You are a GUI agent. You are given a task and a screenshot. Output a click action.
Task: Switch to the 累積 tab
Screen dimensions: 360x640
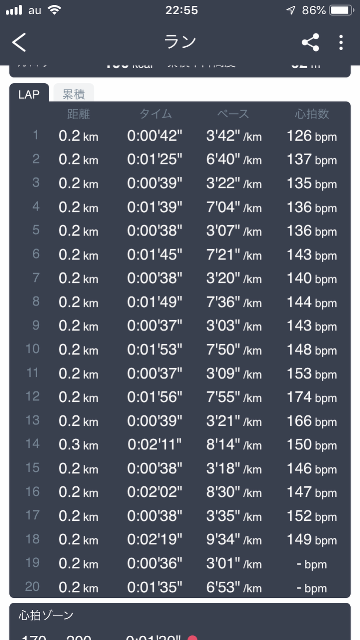(x=73, y=94)
